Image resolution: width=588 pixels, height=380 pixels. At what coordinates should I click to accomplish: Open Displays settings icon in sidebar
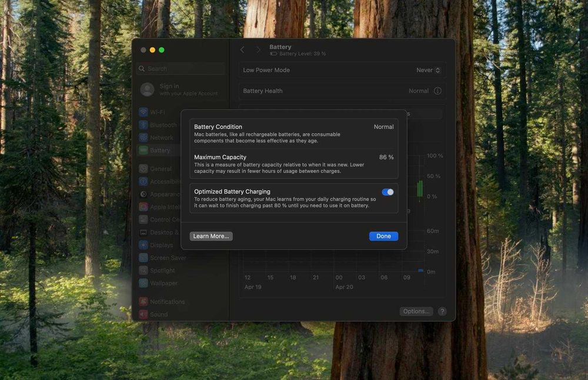(x=143, y=245)
